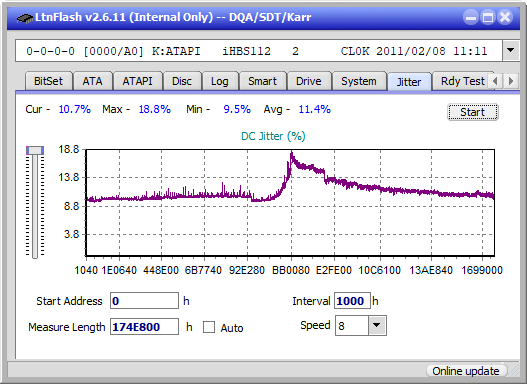Image resolution: width=527 pixels, height=384 pixels.
Task: Click the Online update button
Action: point(466,371)
